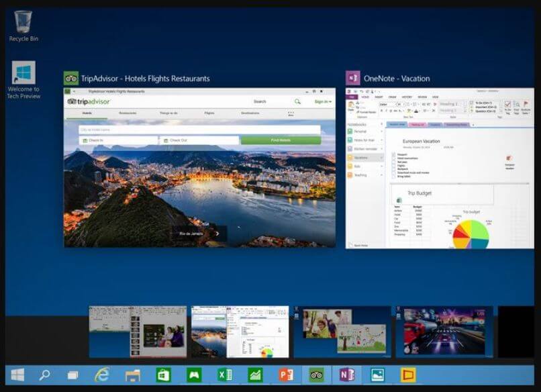Click the taskbar Search magnifier icon
Screen dimensions: 541x392
(44, 375)
